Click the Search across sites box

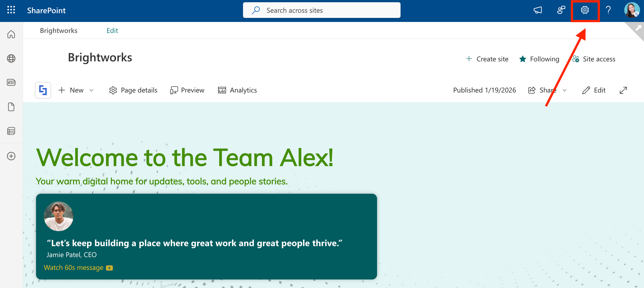(322, 10)
